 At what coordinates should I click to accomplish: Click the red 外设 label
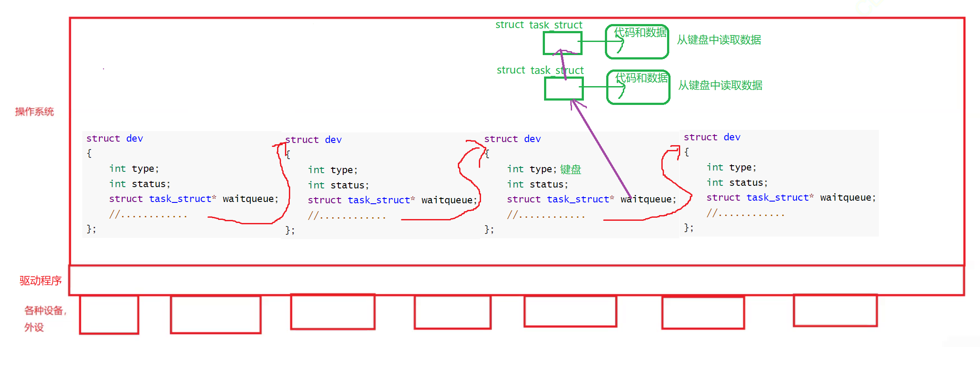point(34,327)
